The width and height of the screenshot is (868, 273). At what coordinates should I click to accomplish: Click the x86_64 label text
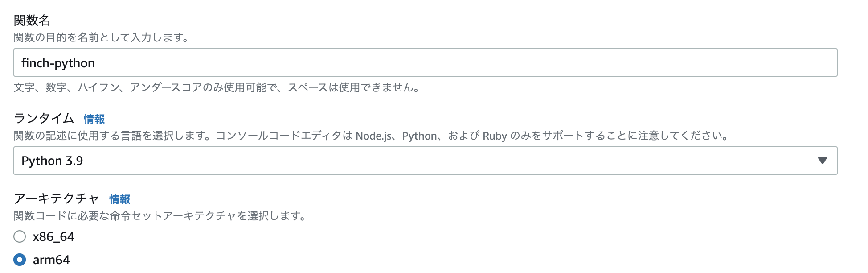click(54, 237)
